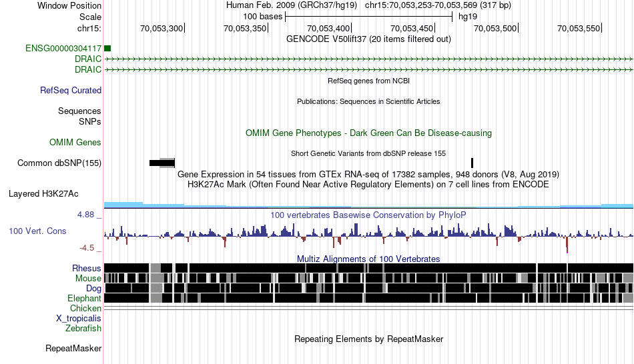Open Publications: Sequences in Scientific Articles title
634x364 pixels.
pyautogui.click(x=368, y=101)
